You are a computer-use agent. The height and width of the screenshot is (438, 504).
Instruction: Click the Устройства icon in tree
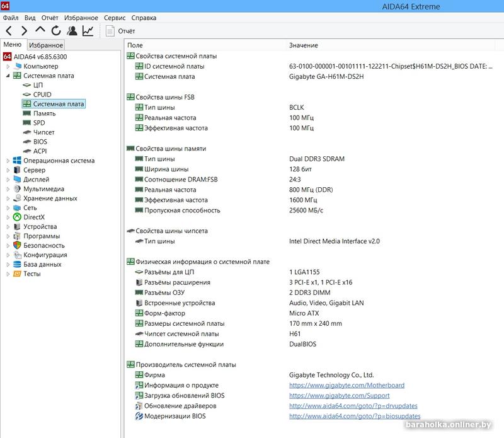point(17,227)
